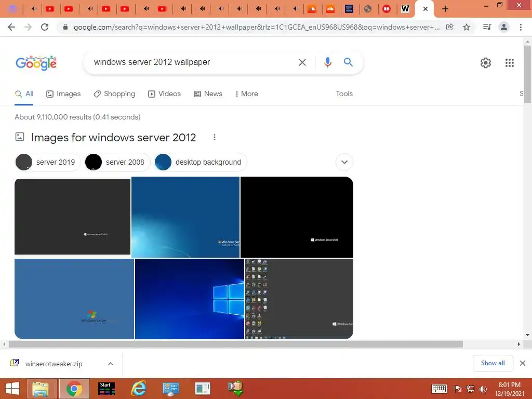Open Internet Explorer from taskbar
This screenshot has width=532, height=399.
click(138, 389)
